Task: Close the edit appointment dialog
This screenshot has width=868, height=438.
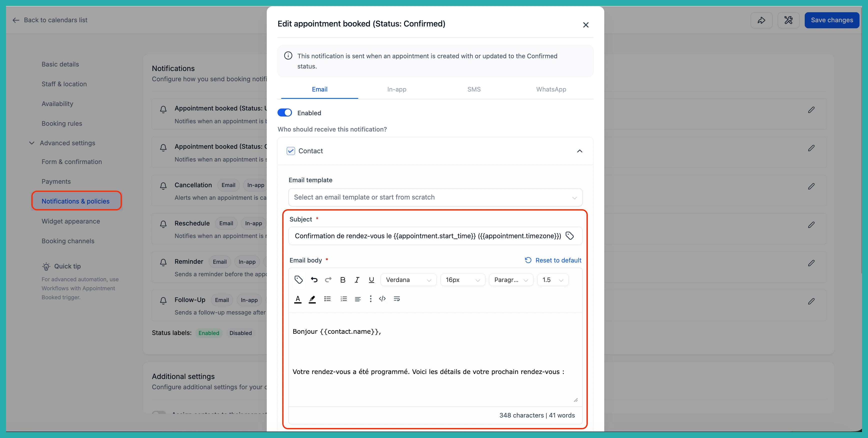Action: [x=586, y=25]
